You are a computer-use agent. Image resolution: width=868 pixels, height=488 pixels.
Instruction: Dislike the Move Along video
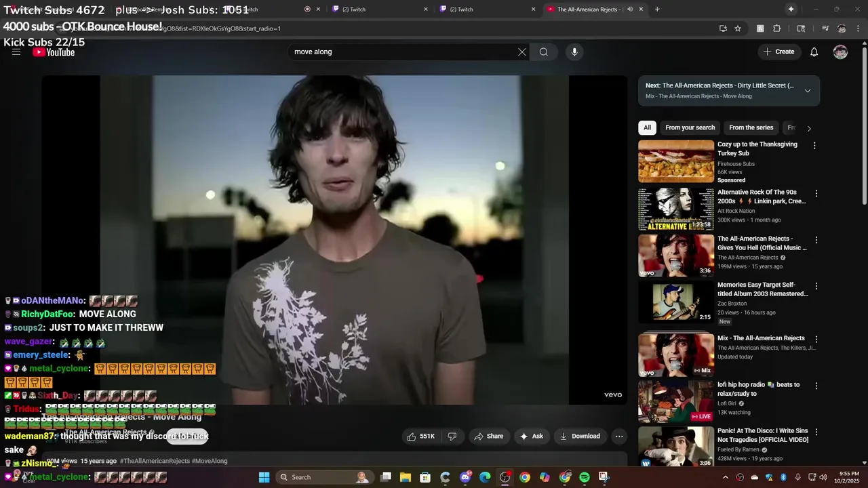452,436
